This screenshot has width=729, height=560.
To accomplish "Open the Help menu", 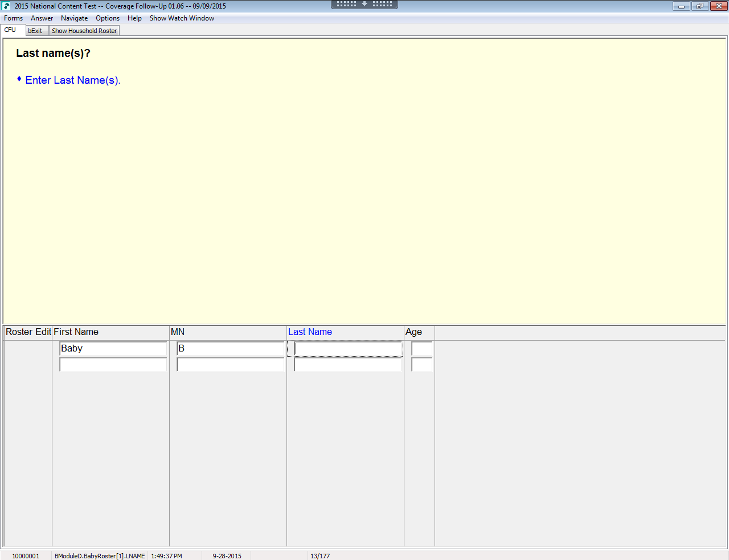I will [135, 18].
